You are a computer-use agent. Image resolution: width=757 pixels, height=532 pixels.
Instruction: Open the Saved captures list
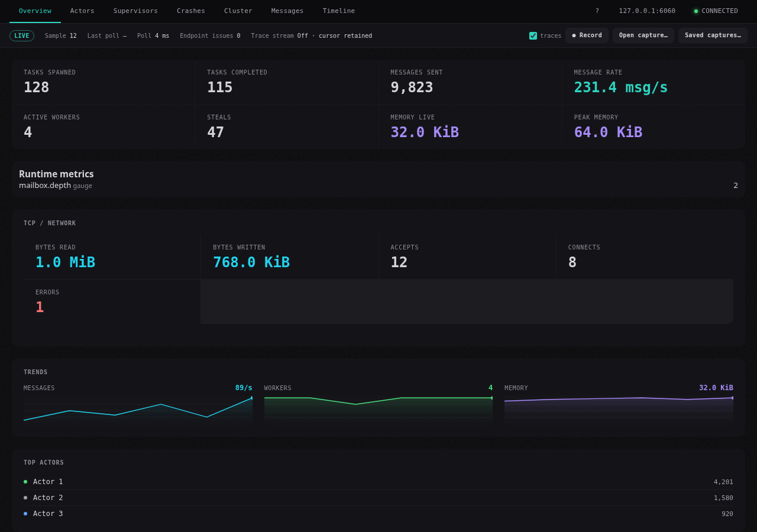click(713, 35)
